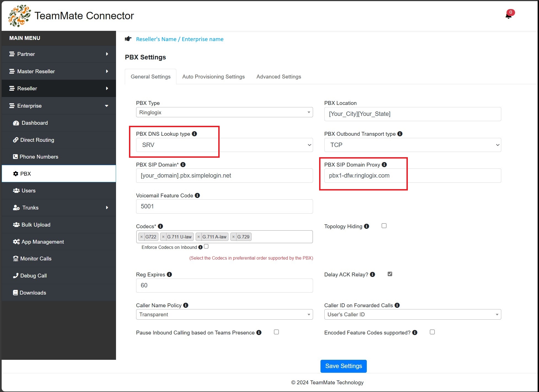Click info icon for Caller ID on Forwarded Calls
The image size is (539, 392).
397,305
